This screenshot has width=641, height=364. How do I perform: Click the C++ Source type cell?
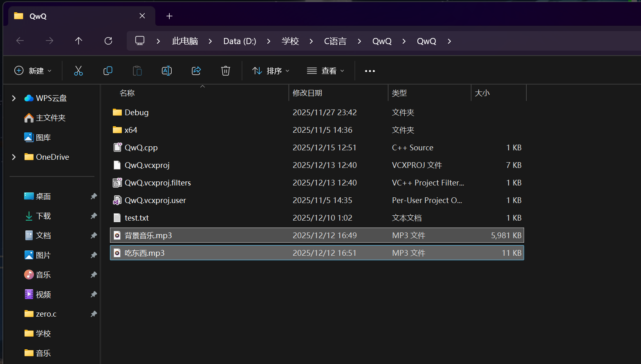pos(412,147)
